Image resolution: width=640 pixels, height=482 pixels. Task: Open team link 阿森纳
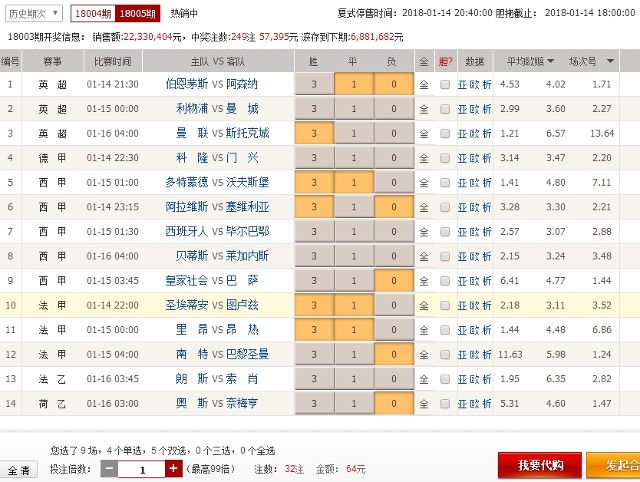pyautogui.click(x=242, y=84)
